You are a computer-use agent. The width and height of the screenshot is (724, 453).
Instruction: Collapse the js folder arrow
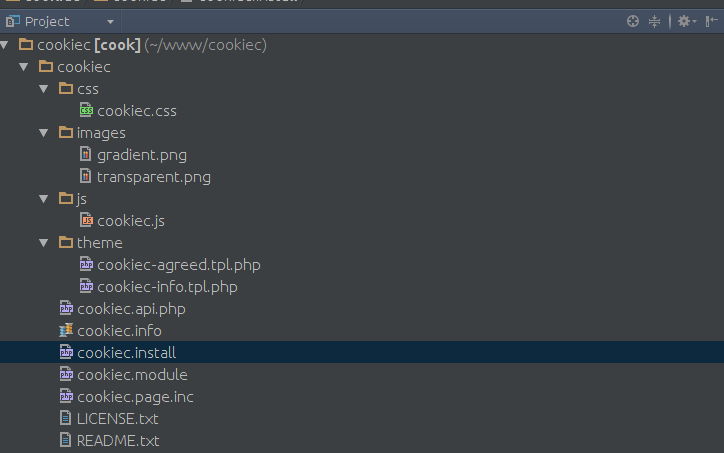pos(44,199)
